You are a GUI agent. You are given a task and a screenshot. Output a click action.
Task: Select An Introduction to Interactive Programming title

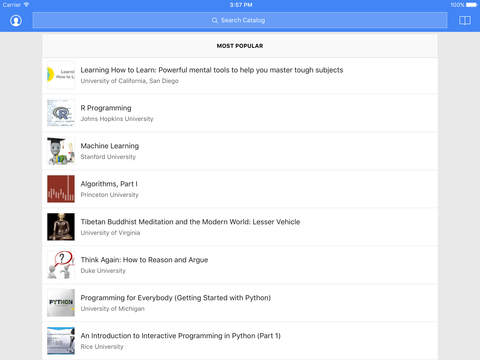(x=180, y=336)
